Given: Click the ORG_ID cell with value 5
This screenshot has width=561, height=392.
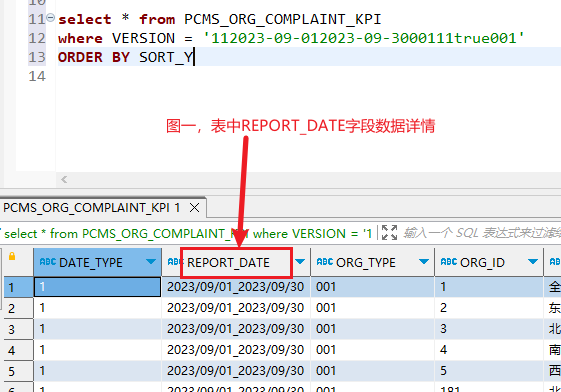Looking at the screenshot, I should point(489,371).
